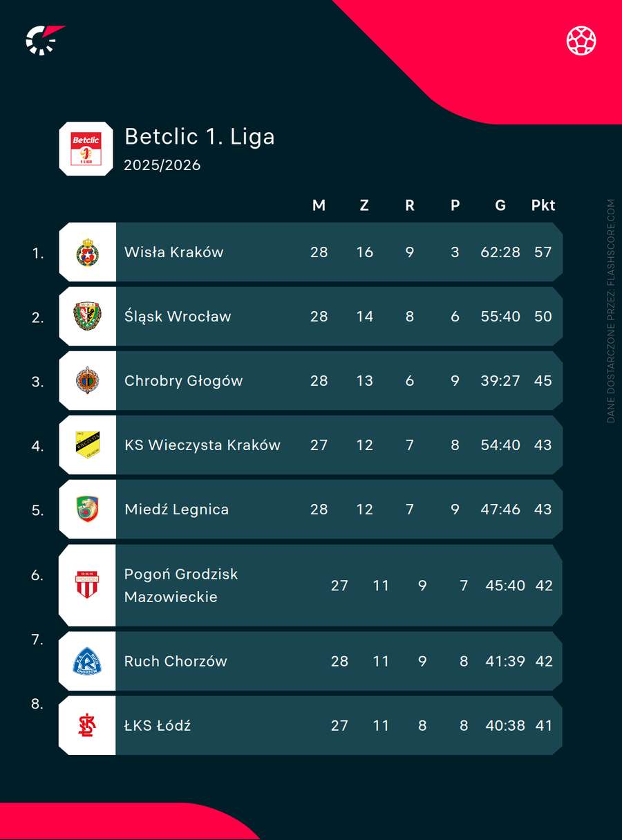Click the Chrobry Głogów club crest
622x840 pixels.
(87, 380)
